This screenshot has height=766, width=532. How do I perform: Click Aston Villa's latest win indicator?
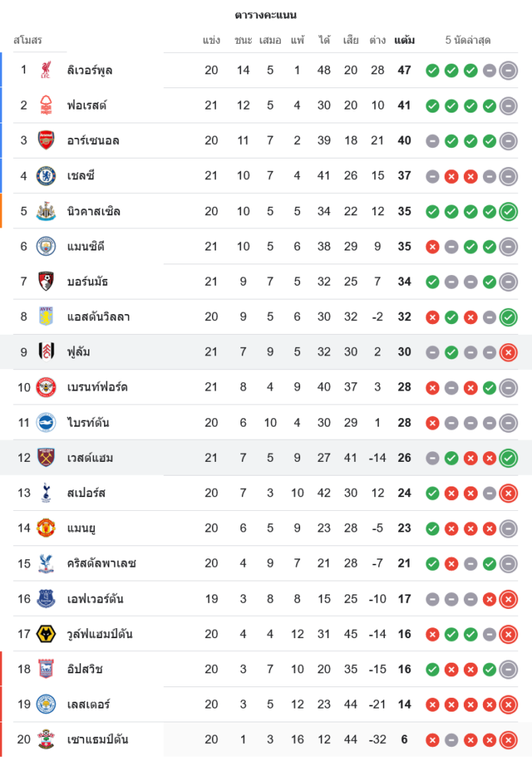point(508,317)
